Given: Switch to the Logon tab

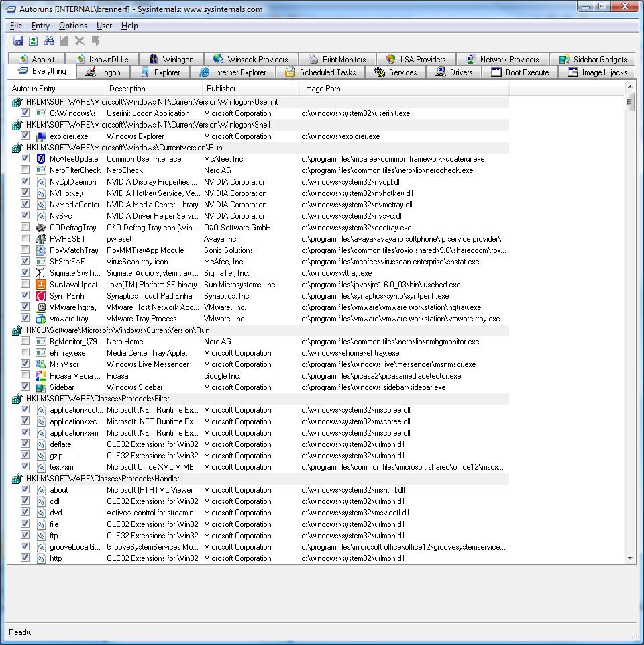Looking at the screenshot, I should [103, 72].
